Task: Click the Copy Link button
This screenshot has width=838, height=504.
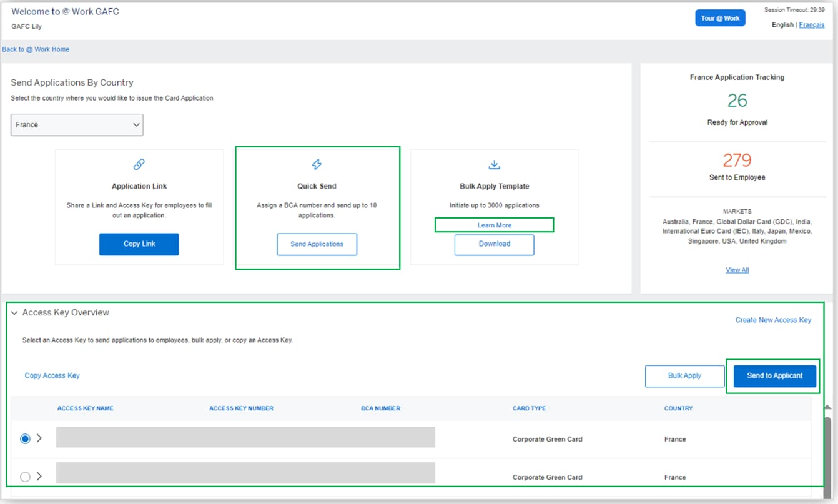Action: [139, 244]
